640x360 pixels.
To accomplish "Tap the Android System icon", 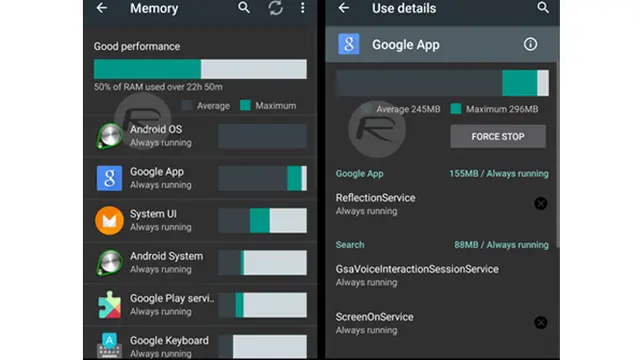I will pos(109,262).
